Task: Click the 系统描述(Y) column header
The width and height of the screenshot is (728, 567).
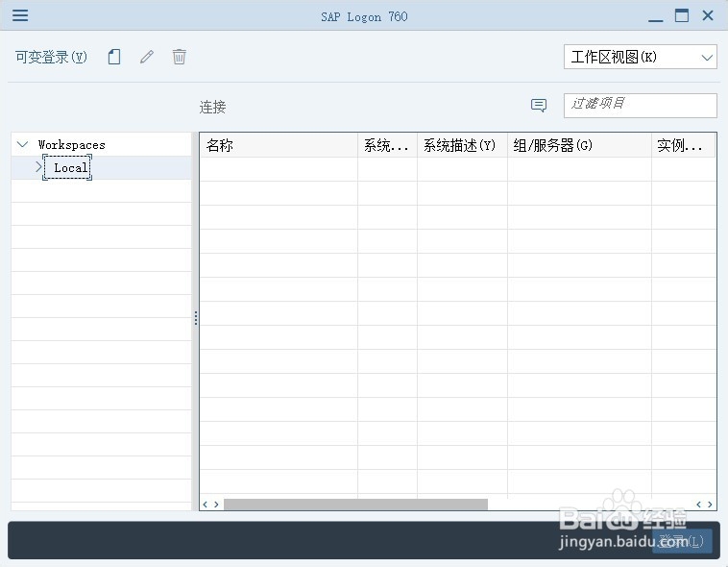Action: (x=462, y=145)
